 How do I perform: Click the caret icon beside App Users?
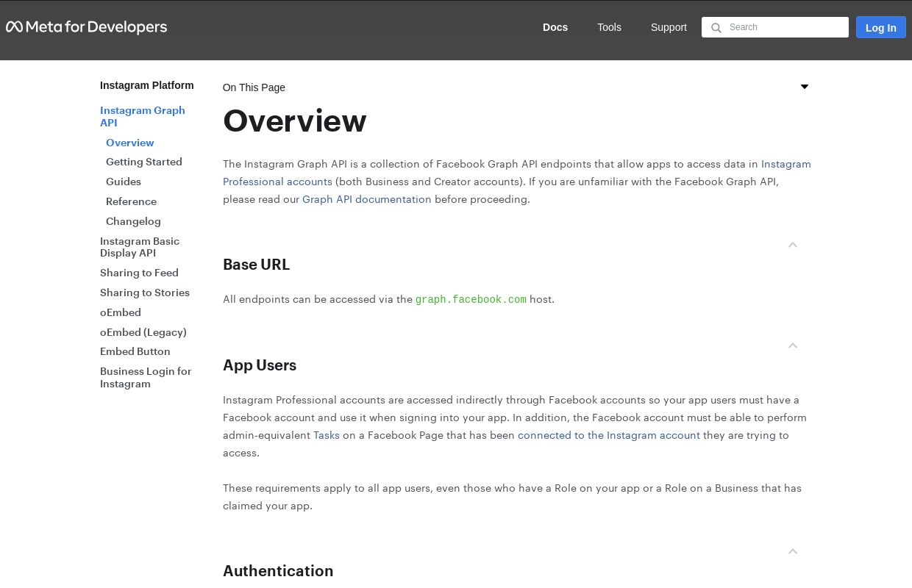tap(793, 345)
